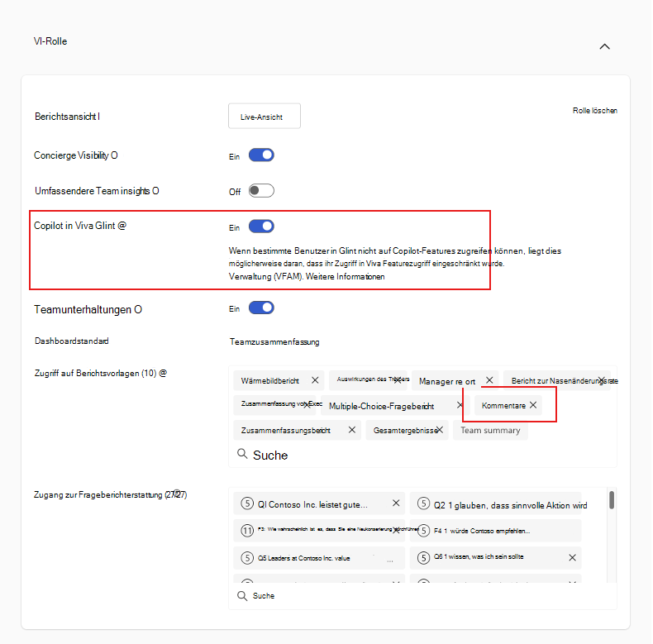653x644 pixels.
Task: Open Weitere Informationen link
Action: click(x=346, y=277)
